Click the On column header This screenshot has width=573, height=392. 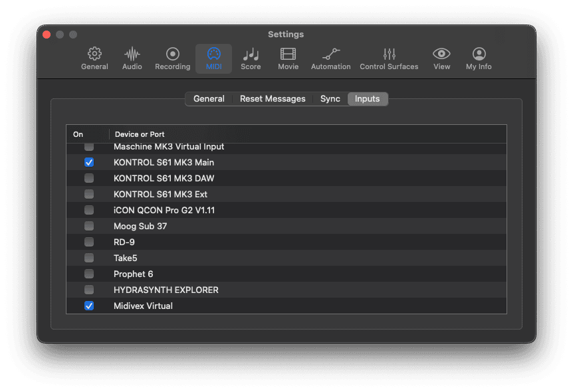88,134
